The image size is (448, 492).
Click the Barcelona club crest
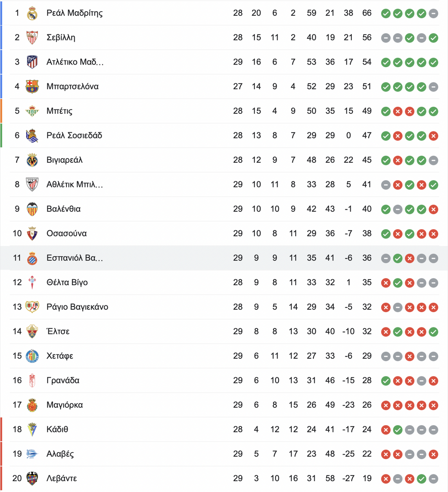click(x=32, y=87)
